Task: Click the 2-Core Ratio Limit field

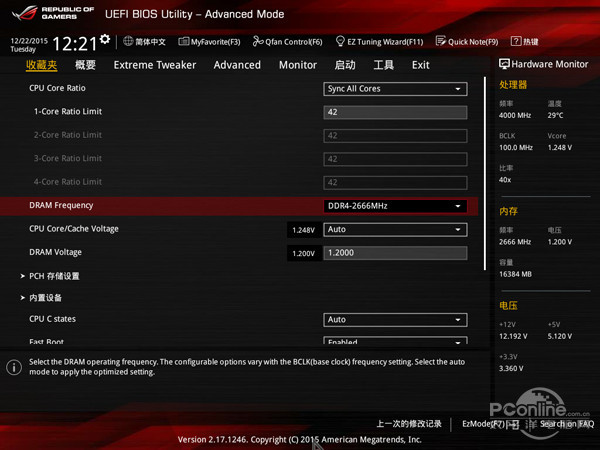Action: click(x=395, y=135)
